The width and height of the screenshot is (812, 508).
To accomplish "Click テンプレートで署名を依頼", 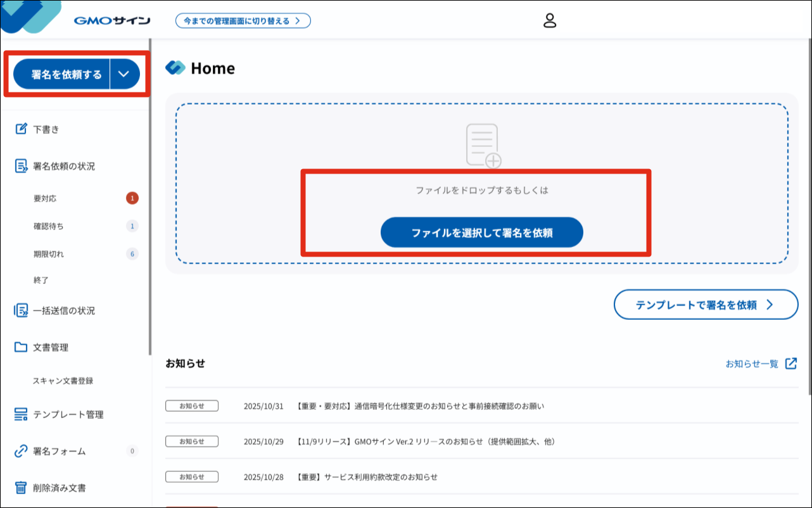I will 706,304.
